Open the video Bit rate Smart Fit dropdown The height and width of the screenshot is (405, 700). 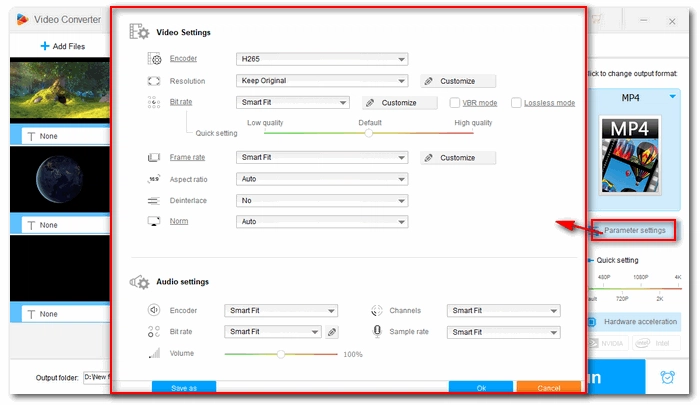pos(293,102)
